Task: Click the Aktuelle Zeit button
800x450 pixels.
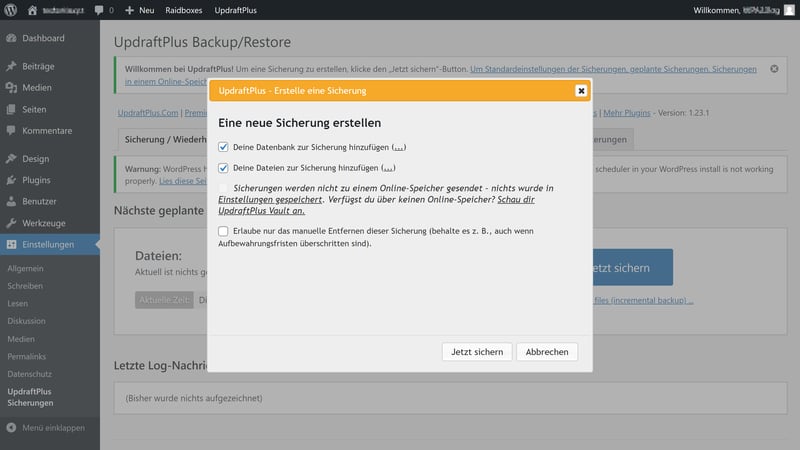Action: tap(164, 300)
